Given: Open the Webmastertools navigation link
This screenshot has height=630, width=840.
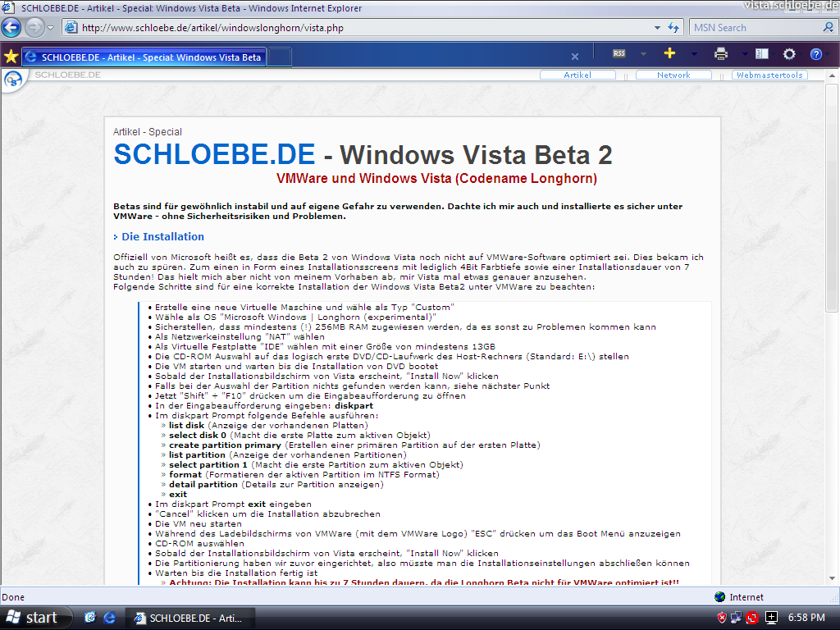Looking at the screenshot, I should [x=769, y=75].
